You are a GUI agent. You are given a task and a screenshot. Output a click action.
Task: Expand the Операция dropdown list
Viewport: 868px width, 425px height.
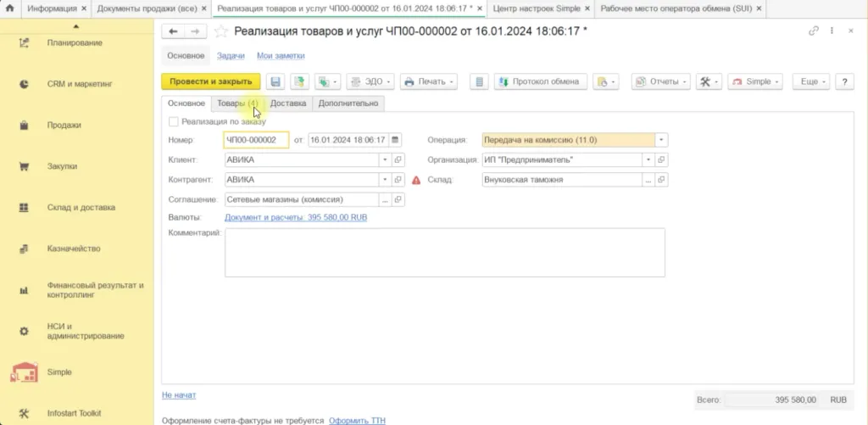pyautogui.click(x=661, y=140)
